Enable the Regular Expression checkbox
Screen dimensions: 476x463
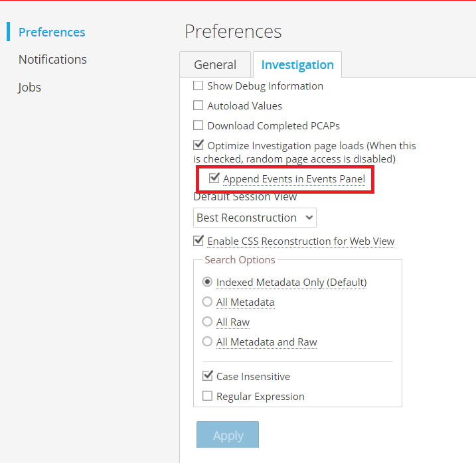point(207,396)
